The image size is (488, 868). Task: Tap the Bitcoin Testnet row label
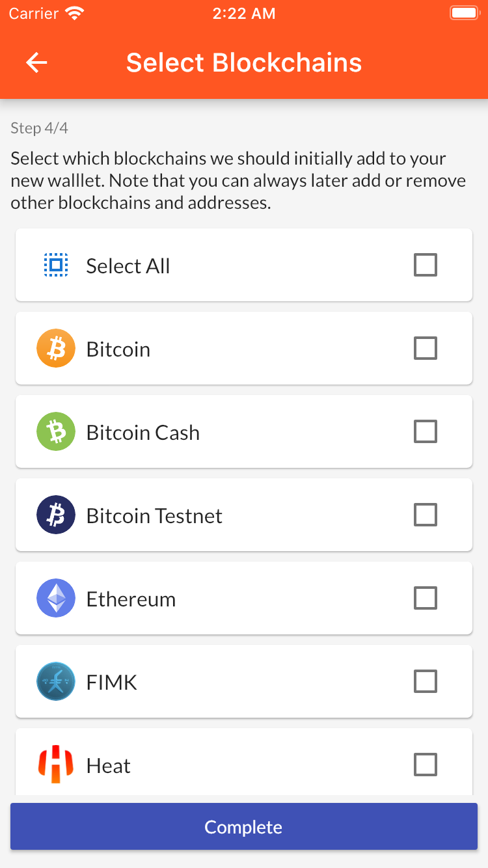coord(154,516)
